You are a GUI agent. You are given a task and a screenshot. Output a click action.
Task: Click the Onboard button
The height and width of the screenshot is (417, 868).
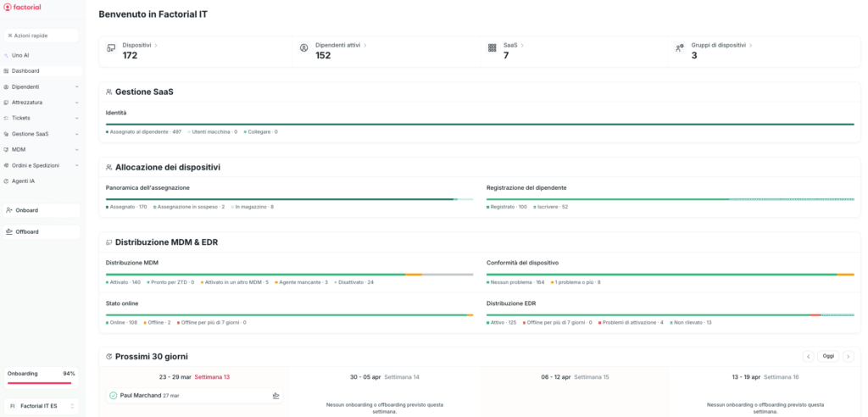pos(42,210)
